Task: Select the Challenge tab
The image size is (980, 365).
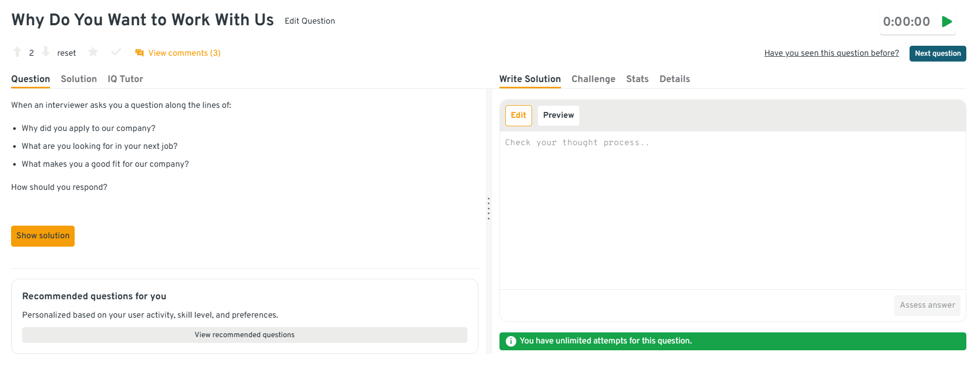Action: [x=593, y=79]
